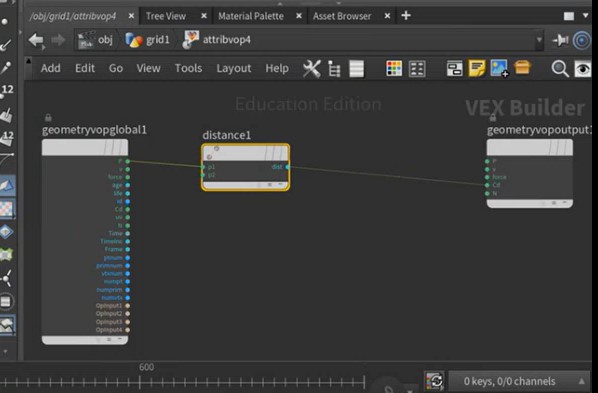
Task: Click the orange subnet box icon
Action: pos(522,68)
